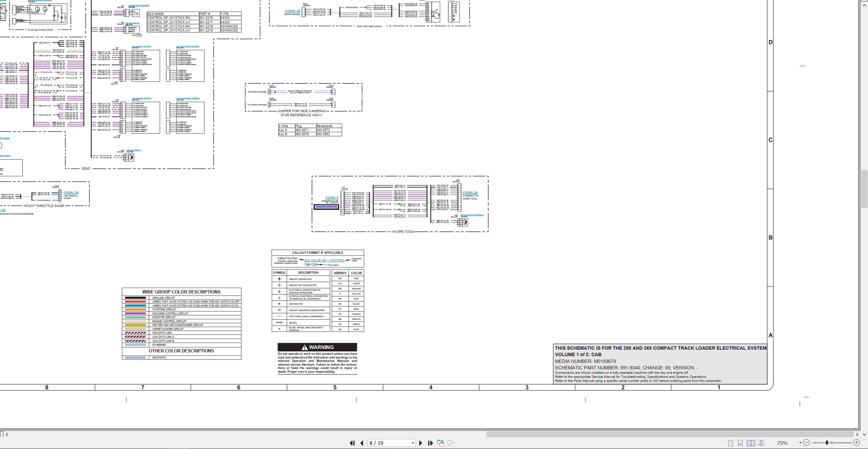Screen dimensions: 868x449
Task: Click the zoom out minus button
Action: [x=807, y=443]
